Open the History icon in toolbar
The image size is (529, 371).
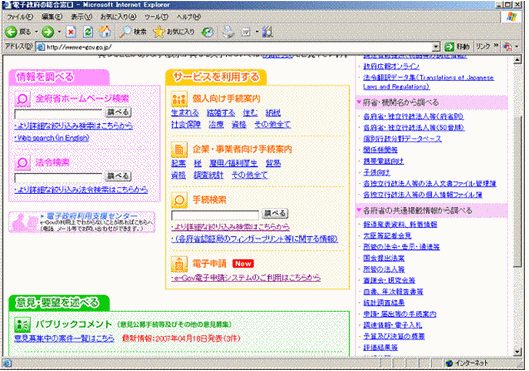tap(207, 32)
